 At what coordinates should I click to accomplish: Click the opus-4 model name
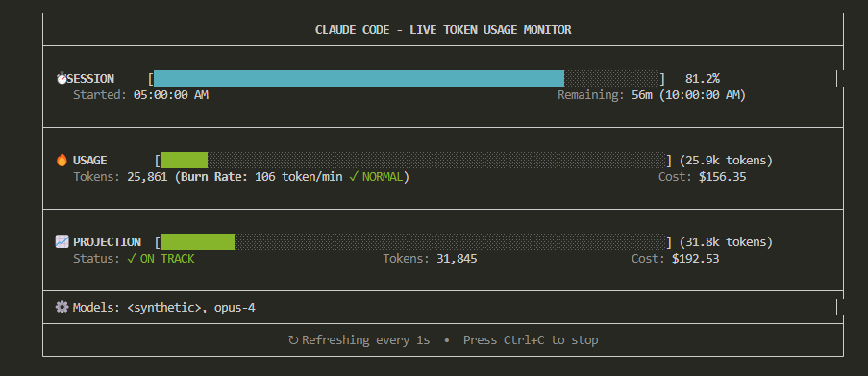click(x=235, y=308)
